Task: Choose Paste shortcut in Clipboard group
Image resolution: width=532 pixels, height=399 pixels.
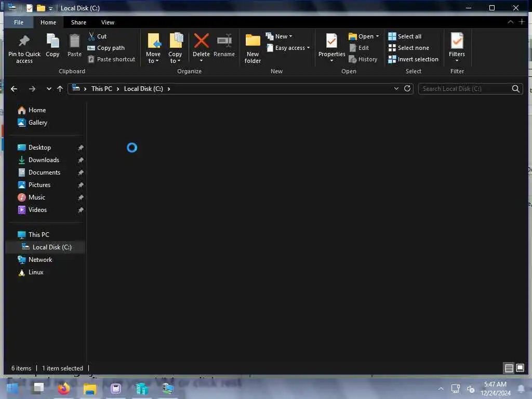Action: (x=112, y=59)
